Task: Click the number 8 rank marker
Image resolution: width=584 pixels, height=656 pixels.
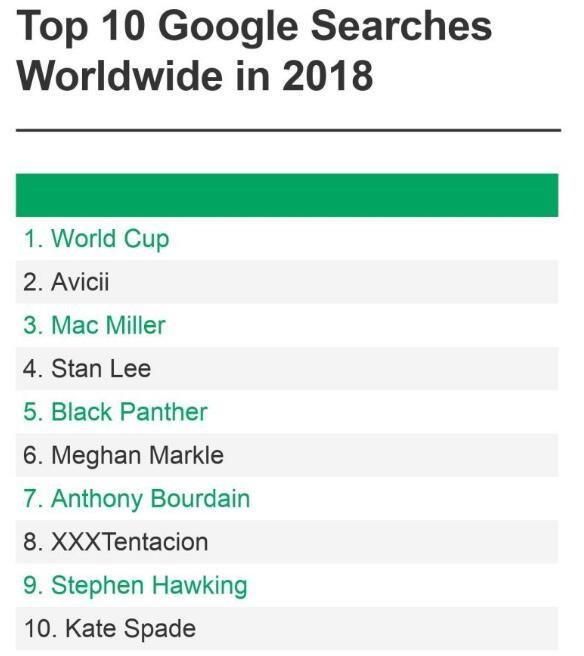Action: click(x=33, y=542)
